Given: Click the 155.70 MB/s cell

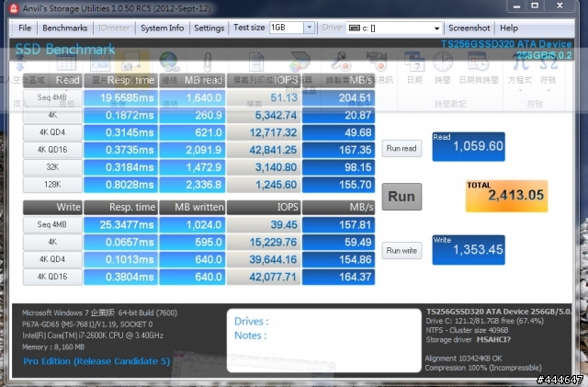Looking at the screenshot, I should (x=338, y=184).
